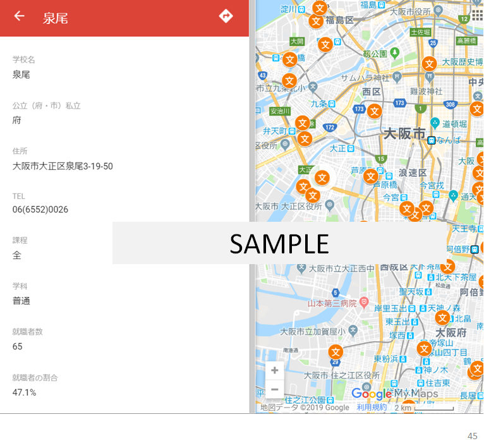This screenshot has height=448, width=484.
Task: Select the 道頓堀 attraction marker
Action: 435,123
